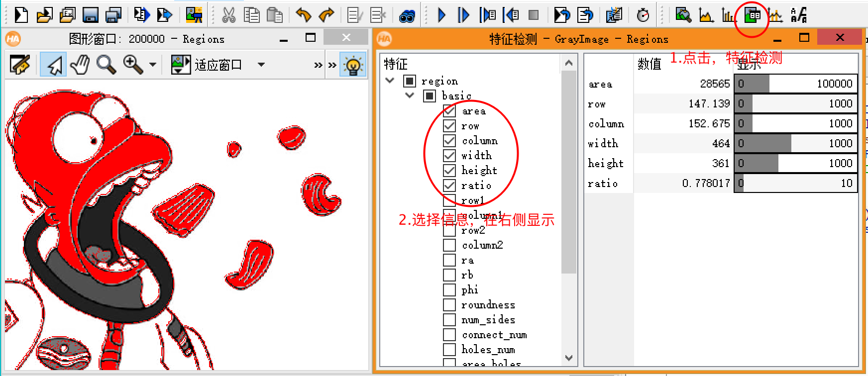Adjust the height range slider bar
The height and width of the screenshot is (376, 868).
pyautogui.click(x=795, y=163)
